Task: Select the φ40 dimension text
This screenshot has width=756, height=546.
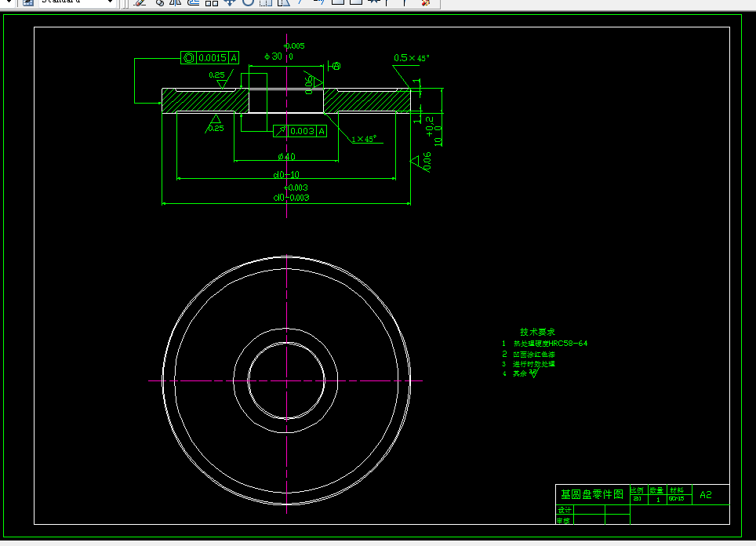Action: click(286, 156)
